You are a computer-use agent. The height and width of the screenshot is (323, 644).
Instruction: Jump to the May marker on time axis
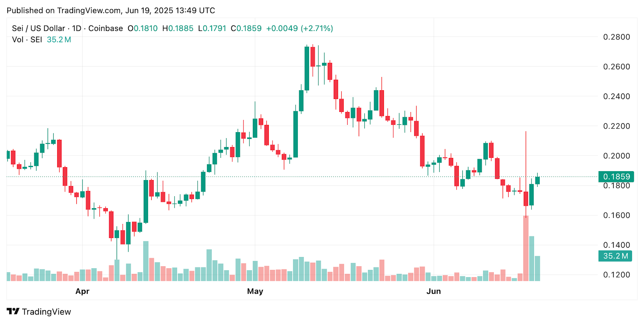[x=255, y=291]
